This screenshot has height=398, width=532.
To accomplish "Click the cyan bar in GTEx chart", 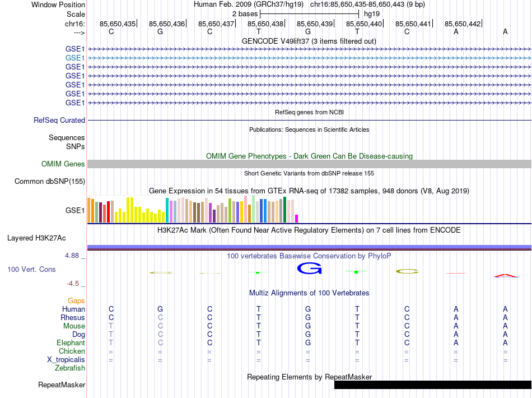I will click(x=167, y=210).
